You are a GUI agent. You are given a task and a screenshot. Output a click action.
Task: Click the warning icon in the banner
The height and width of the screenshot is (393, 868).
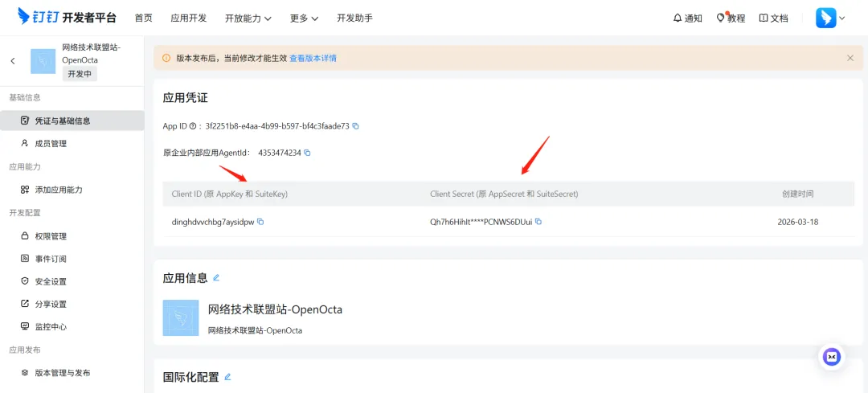(166, 58)
